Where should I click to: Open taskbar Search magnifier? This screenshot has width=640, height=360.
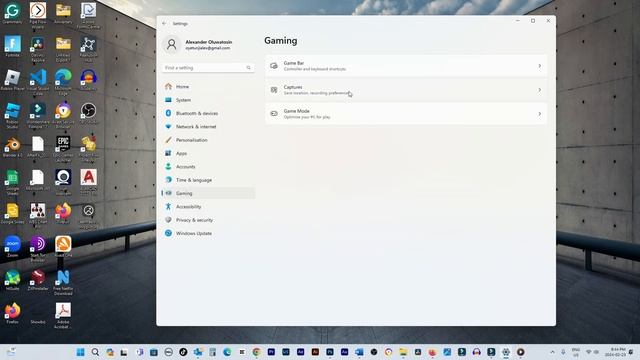tap(95, 352)
